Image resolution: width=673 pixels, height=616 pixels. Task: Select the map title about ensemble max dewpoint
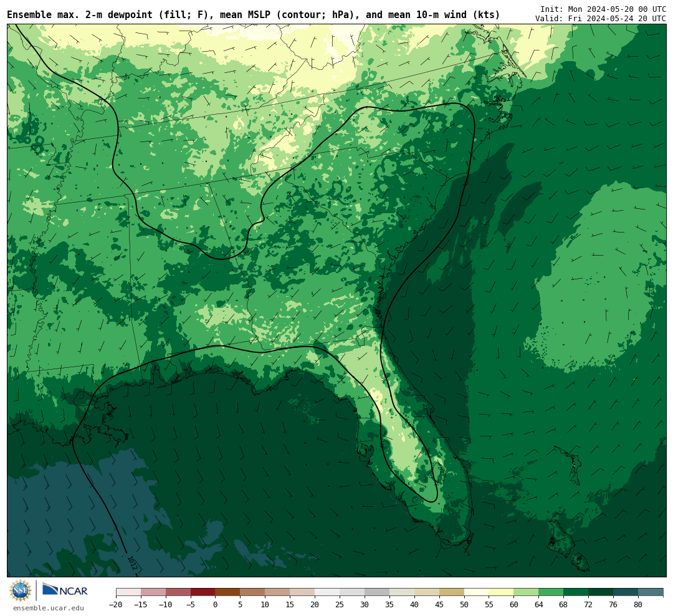(253, 15)
